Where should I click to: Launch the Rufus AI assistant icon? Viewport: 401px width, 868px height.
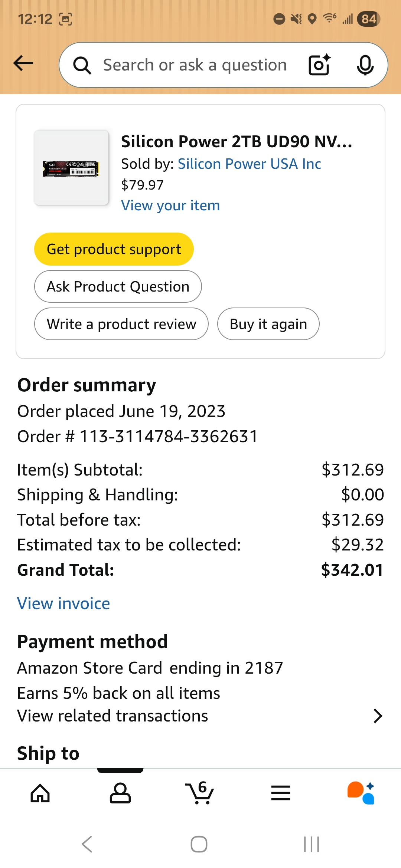click(x=361, y=793)
